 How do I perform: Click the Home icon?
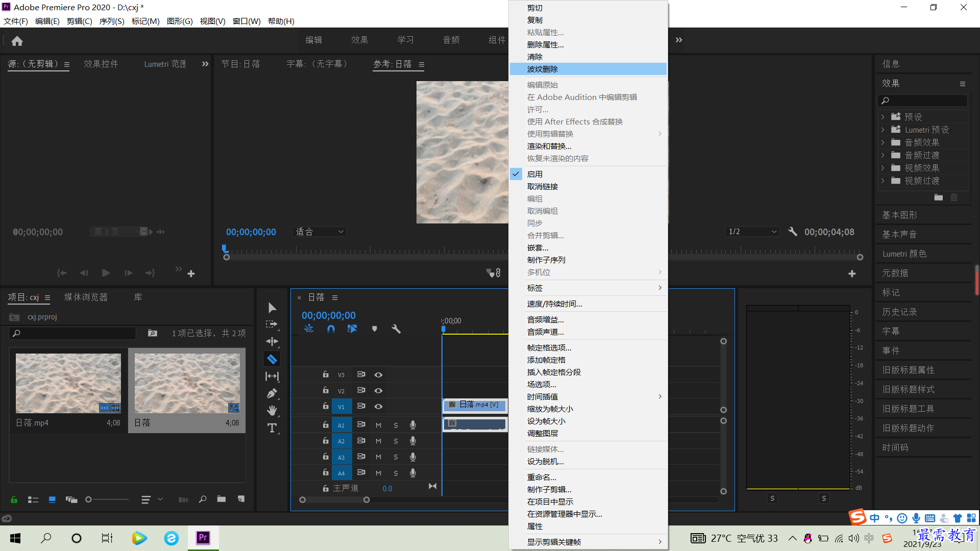(x=17, y=41)
